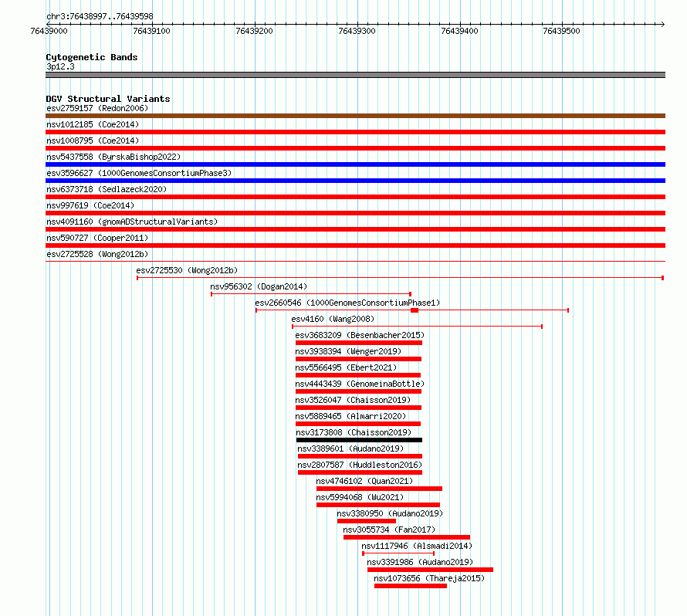Screen dimensions: 687x616
Task: Click blue bar under esv3596627
Action: point(355,181)
